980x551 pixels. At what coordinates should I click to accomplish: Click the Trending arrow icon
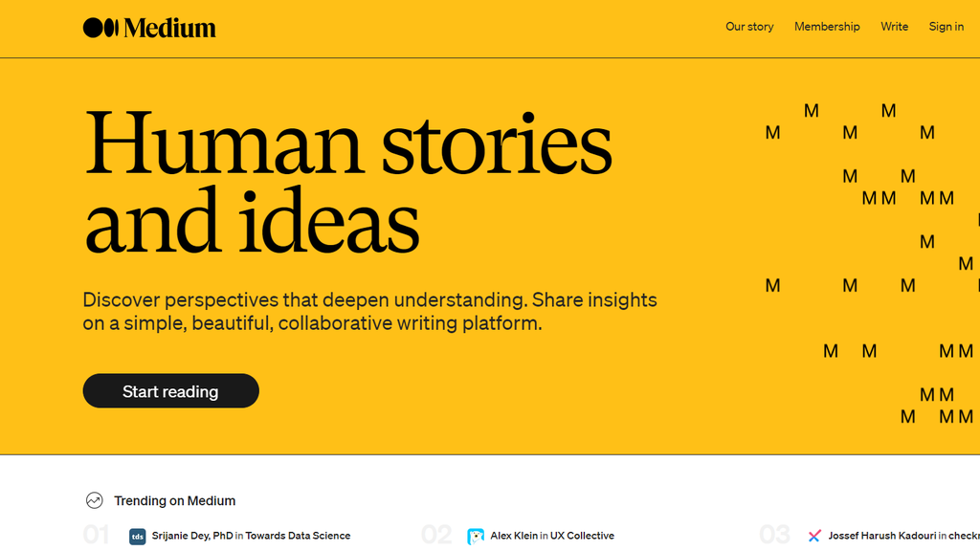click(94, 500)
